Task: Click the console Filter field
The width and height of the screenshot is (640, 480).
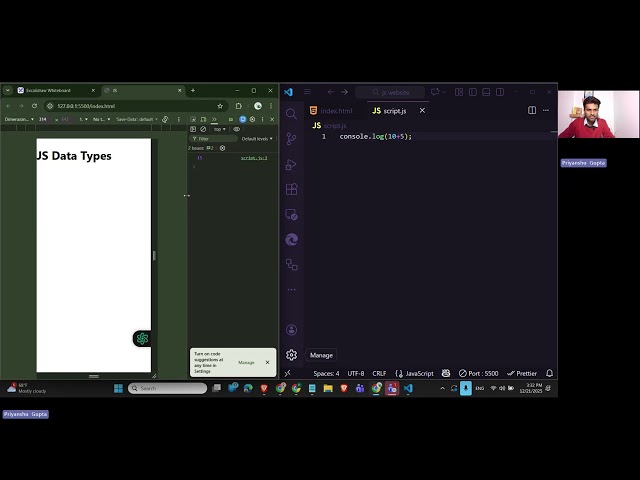Action: click(214, 139)
